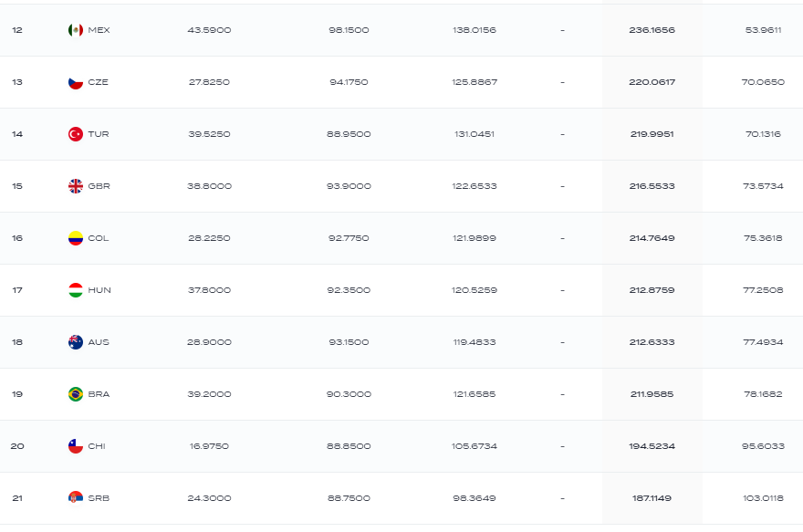This screenshot has width=803, height=532.
Task: Select the Australia flag icon
Action: [x=75, y=342]
